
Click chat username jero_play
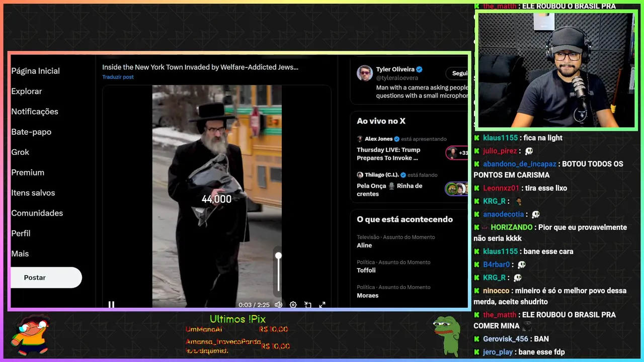coord(498,352)
